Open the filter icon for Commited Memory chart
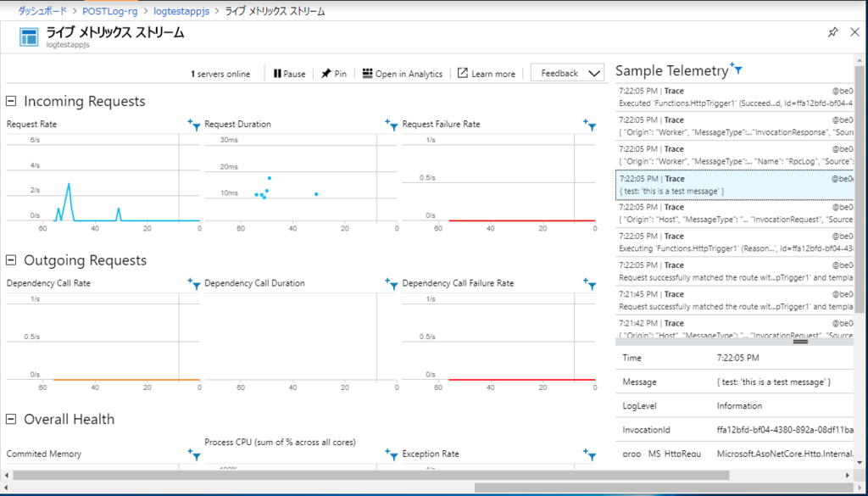 point(194,454)
